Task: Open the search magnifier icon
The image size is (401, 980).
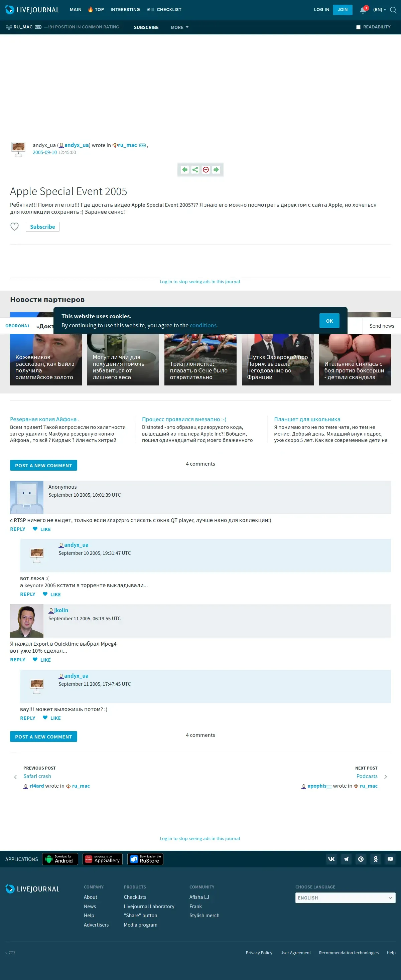Action: click(x=393, y=10)
